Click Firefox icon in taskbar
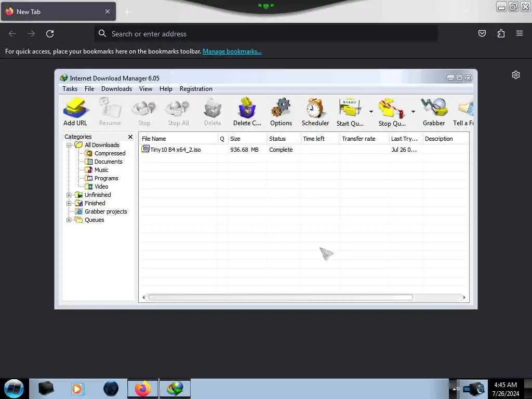Viewport: 532px width, 399px height. coord(143,389)
